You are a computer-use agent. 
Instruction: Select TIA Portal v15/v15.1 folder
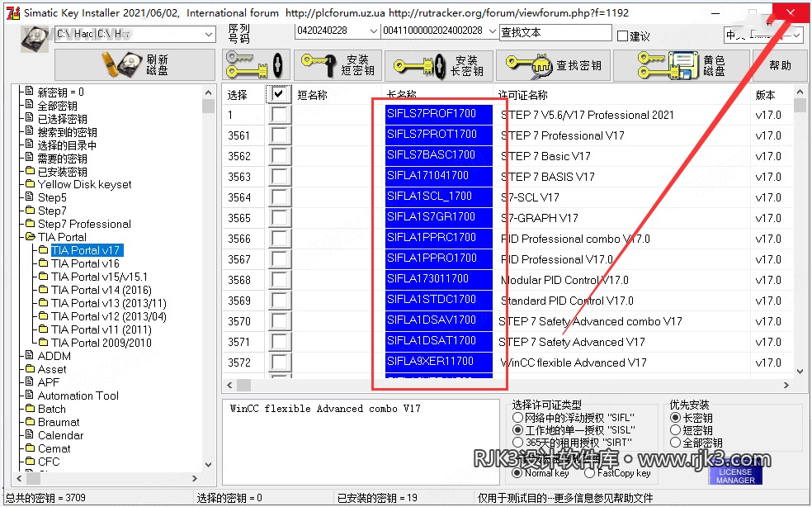coord(99,277)
